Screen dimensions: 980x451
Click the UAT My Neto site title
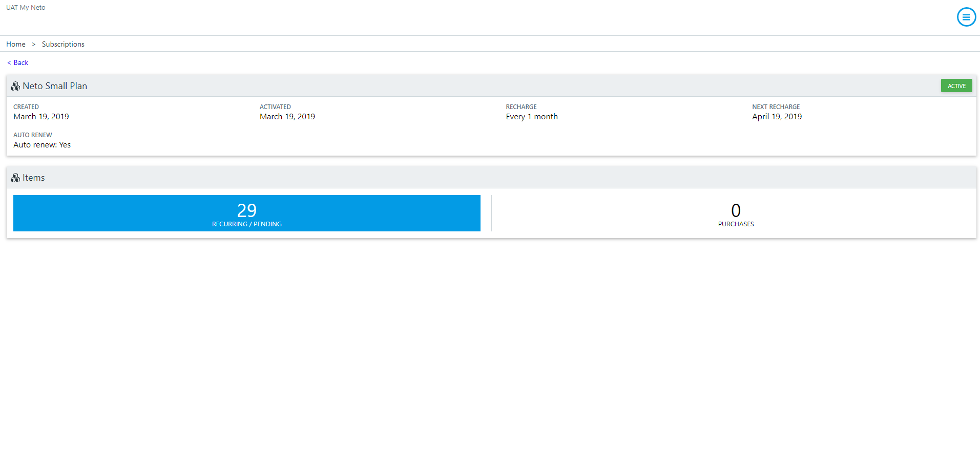click(x=26, y=8)
